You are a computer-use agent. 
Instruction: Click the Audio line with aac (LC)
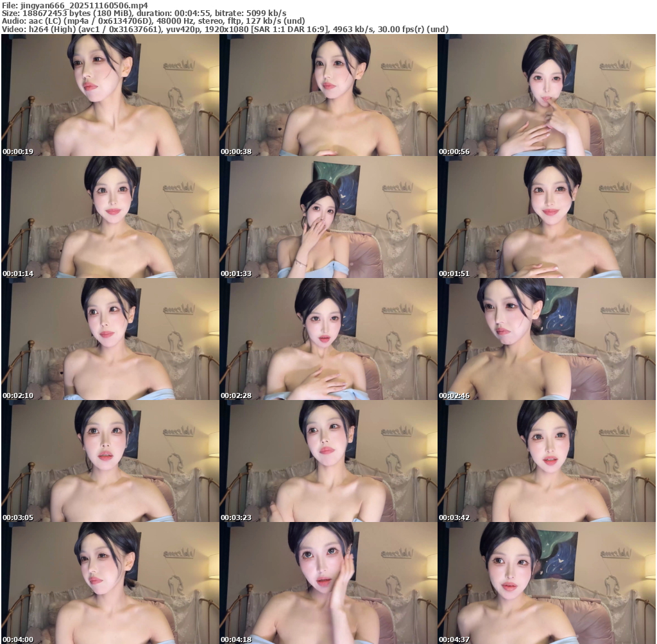(x=153, y=21)
